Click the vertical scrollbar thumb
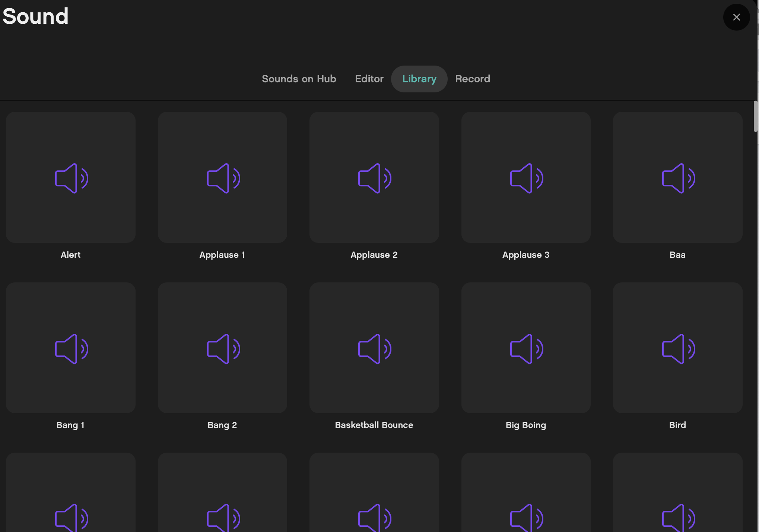The width and height of the screenshot is (759, 532). [x=755, y=116]
